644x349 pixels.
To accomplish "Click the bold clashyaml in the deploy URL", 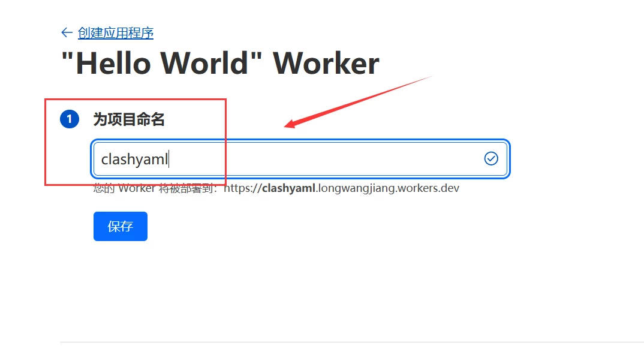I will [x=288, y=188].
